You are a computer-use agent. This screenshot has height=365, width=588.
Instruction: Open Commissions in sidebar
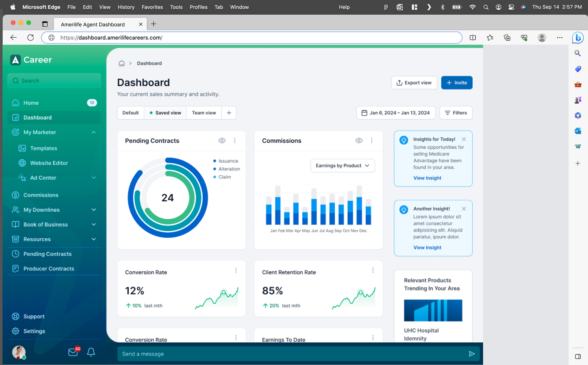tap(54, 195)
